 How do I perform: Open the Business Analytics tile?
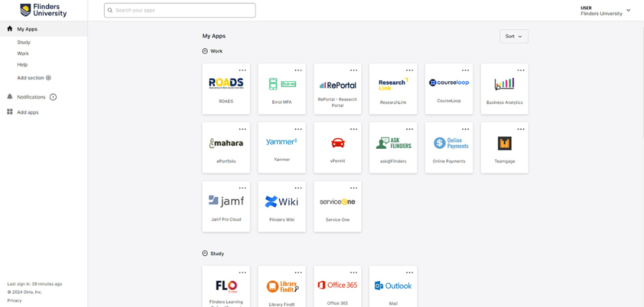(505, 89)
